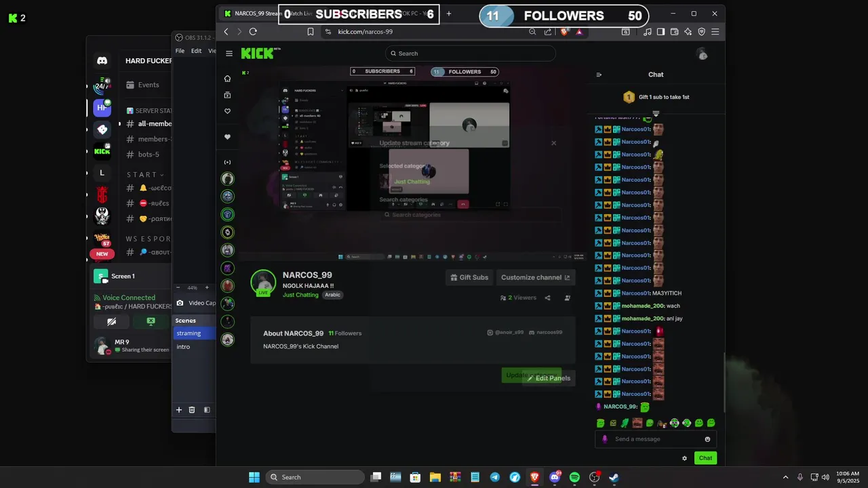
Task: Click the Arabic language tag
Action: coord(332,295)
